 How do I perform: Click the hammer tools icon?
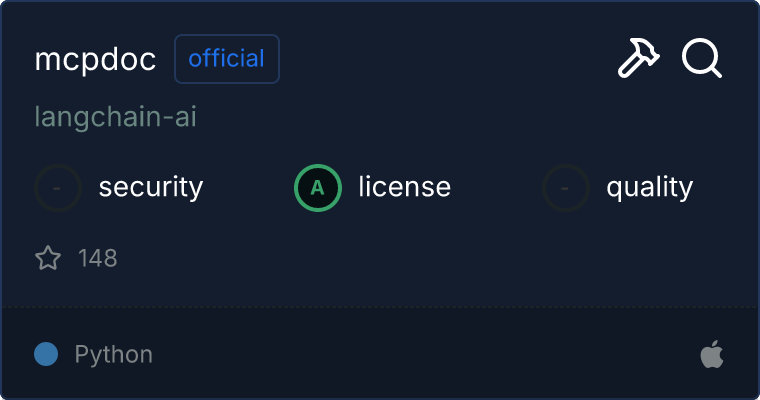pyautogui.click(x=638, y=59)
